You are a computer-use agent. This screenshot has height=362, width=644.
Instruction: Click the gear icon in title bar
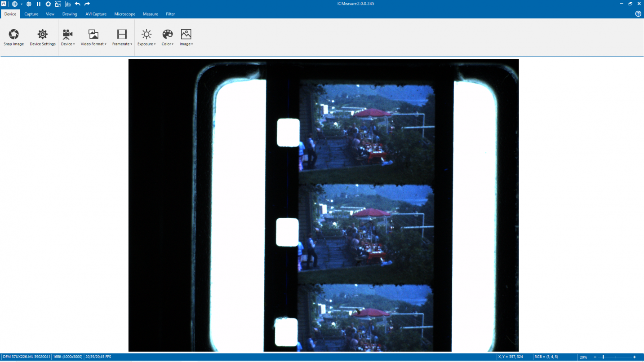coord(29,4)
